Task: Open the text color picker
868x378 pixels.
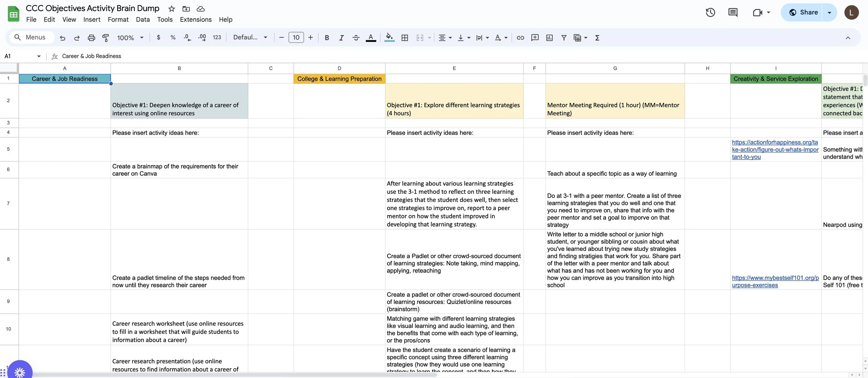Action: [371, 38]
